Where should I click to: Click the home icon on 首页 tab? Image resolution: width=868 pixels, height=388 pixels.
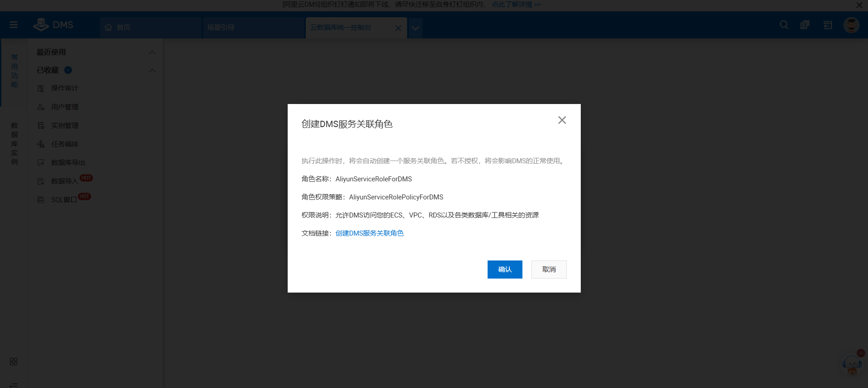[x=109, y=28]
